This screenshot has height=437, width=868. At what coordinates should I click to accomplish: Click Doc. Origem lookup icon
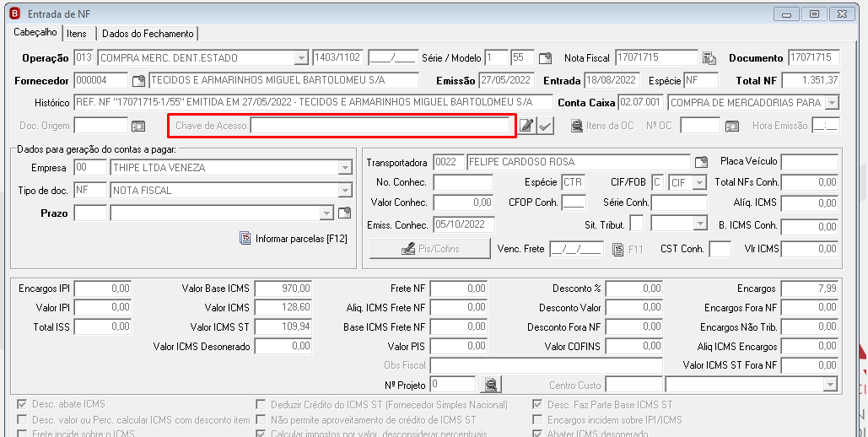pos(138,126)
